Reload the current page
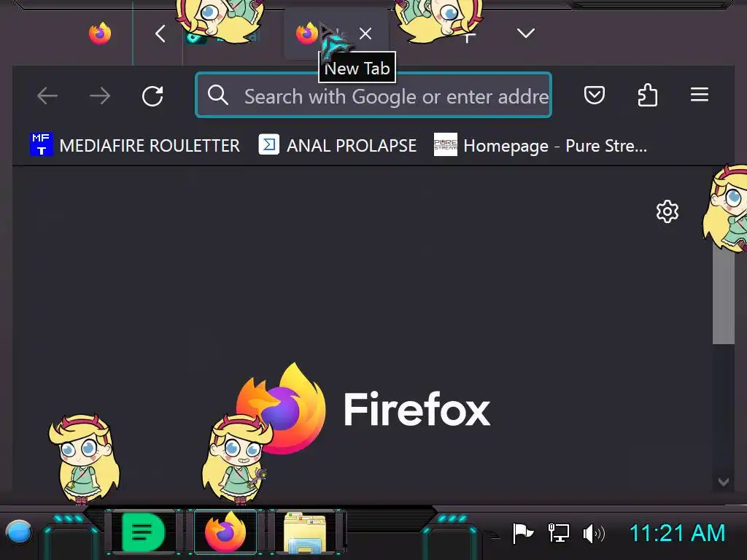747x560 pixels. (152, 96)
